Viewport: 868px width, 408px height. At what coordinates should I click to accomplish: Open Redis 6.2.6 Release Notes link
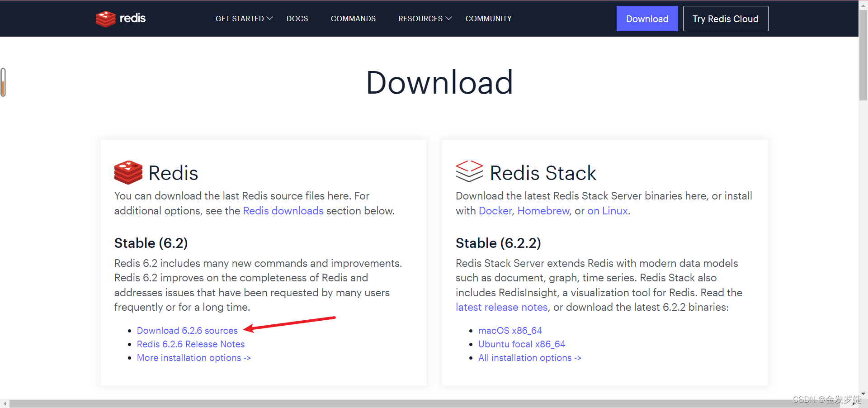click(191, 344)
